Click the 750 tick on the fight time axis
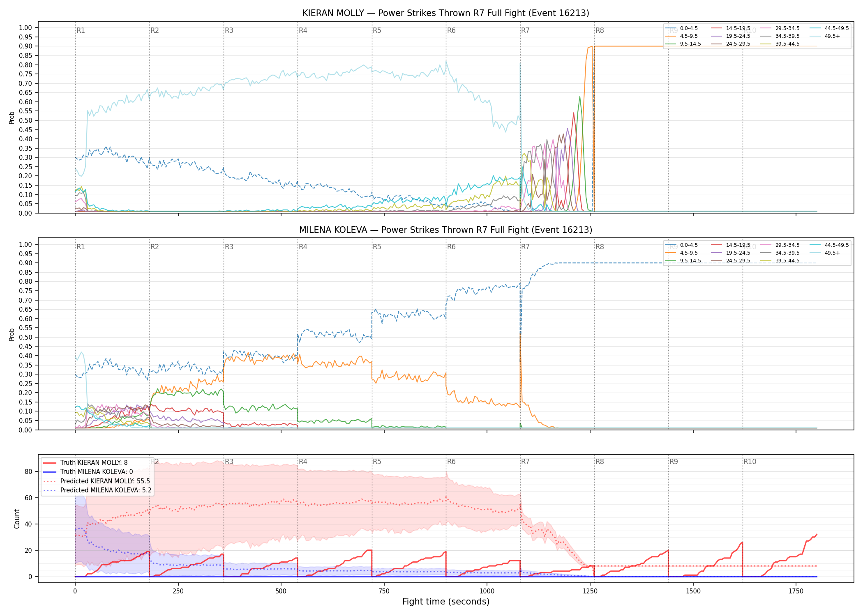 point(384,591)
